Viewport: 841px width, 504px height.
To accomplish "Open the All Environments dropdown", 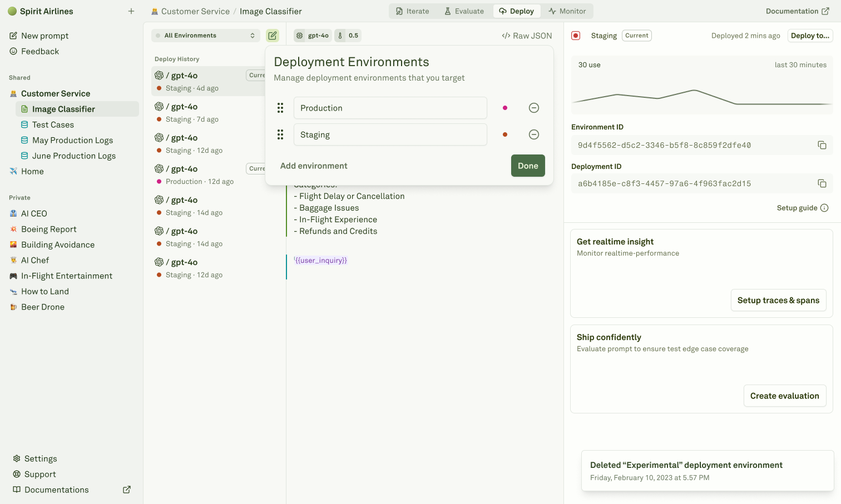I will point(205,35).
